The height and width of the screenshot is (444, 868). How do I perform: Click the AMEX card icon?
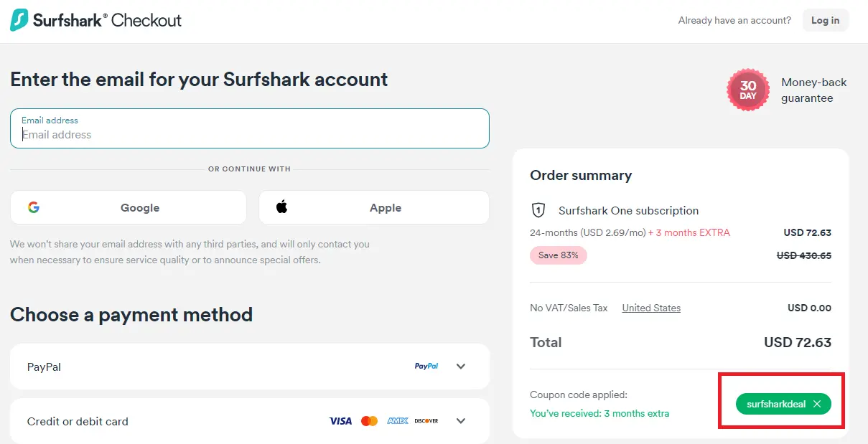(x=397, y=420)
